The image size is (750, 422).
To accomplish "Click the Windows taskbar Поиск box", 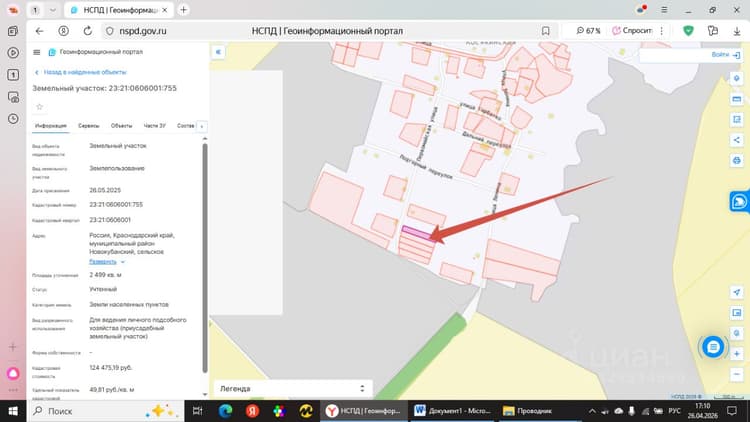I will 105,411.
